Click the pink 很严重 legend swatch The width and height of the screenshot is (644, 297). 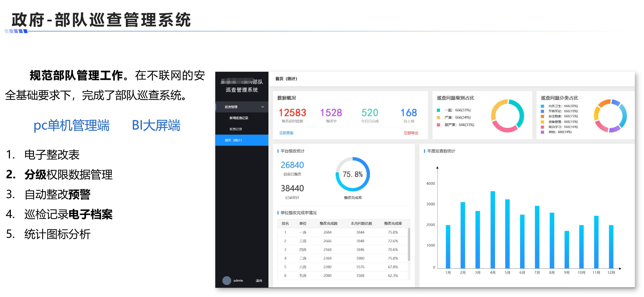coord(438,125)
